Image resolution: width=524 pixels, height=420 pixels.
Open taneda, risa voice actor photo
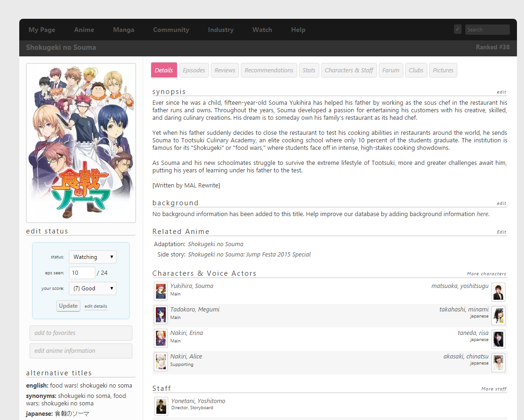pos(498,339)
